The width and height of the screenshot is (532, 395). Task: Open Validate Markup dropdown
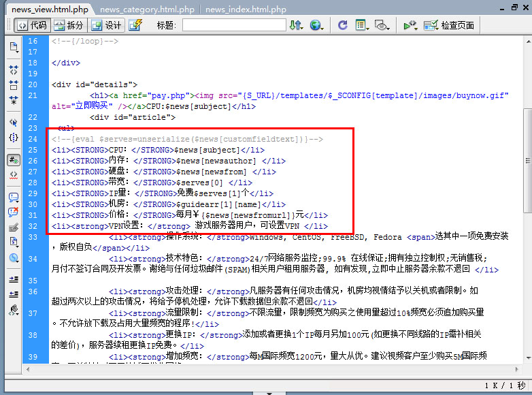410,25
